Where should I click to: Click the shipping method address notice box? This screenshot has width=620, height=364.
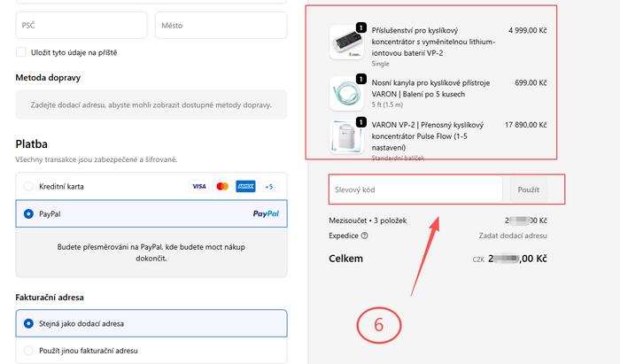point(151,105)
